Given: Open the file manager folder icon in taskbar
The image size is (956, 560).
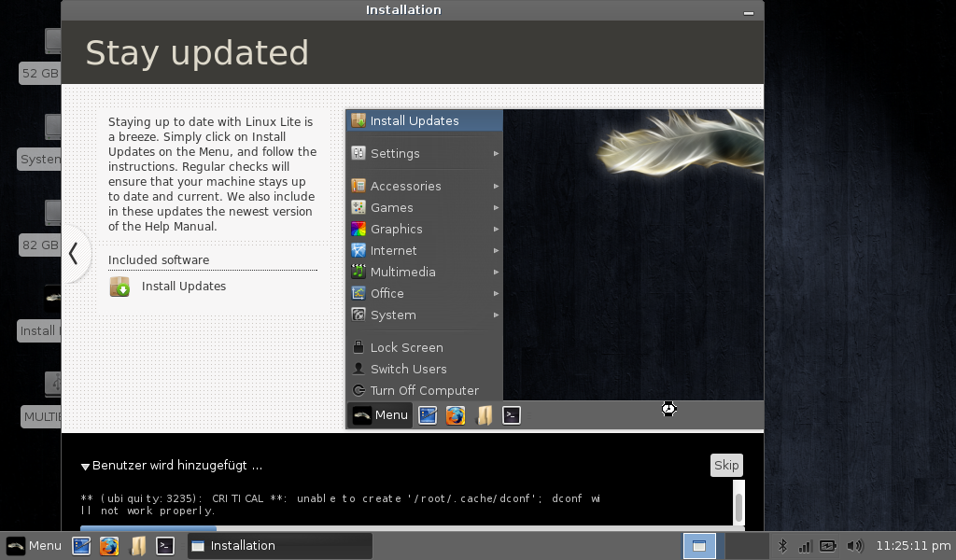Looking at the screenshot, I should point(137,546).
